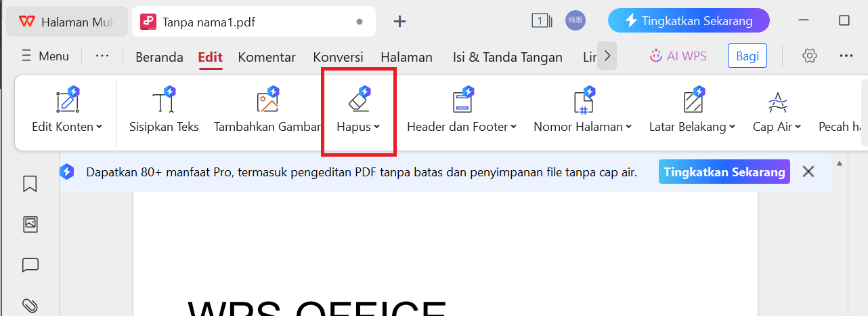Click the Pecah tool label
Screen dimensions: 868x316
click(840, 127)
